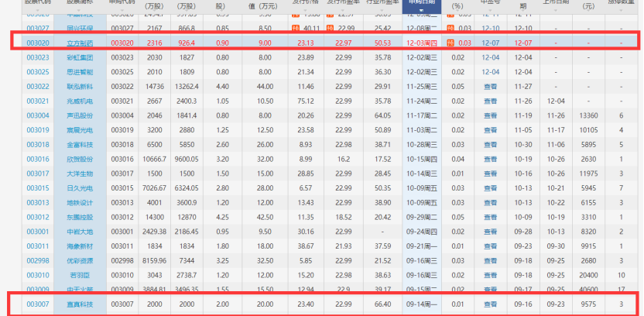Select total shares cell 14736

point(155,86)
